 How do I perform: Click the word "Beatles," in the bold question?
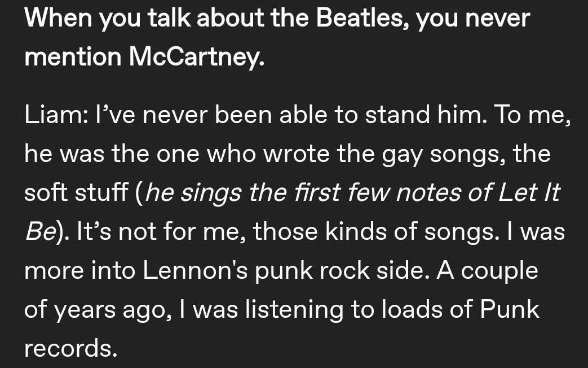[362, 18]
